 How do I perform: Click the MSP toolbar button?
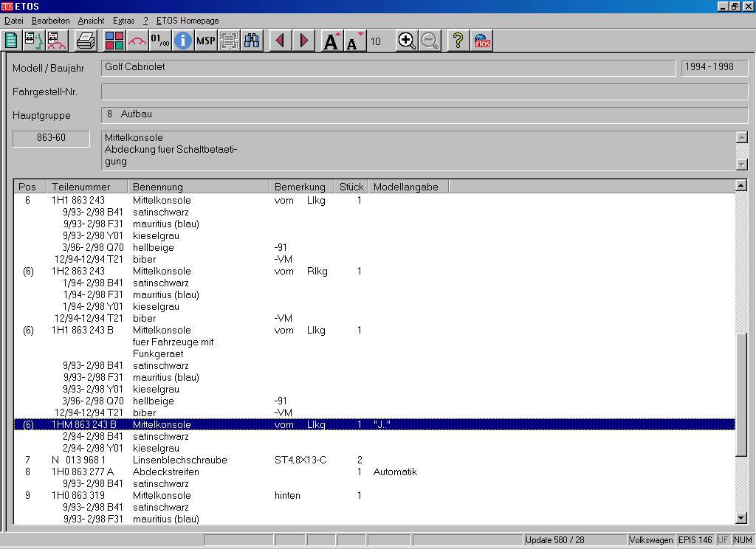205,41
